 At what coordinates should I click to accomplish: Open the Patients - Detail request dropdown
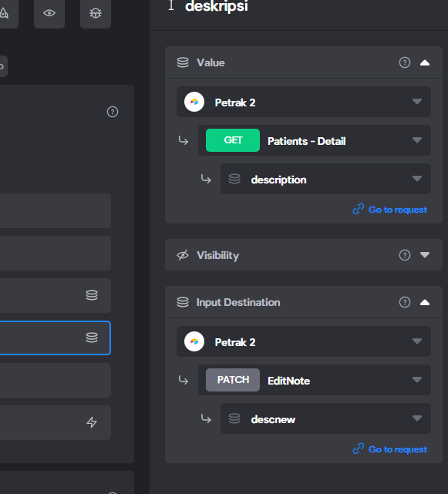pos(315,140)
